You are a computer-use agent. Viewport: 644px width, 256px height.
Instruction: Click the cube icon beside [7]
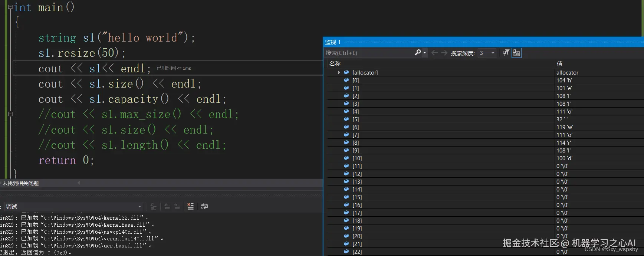pyautogui.click(x=346, y=135)
